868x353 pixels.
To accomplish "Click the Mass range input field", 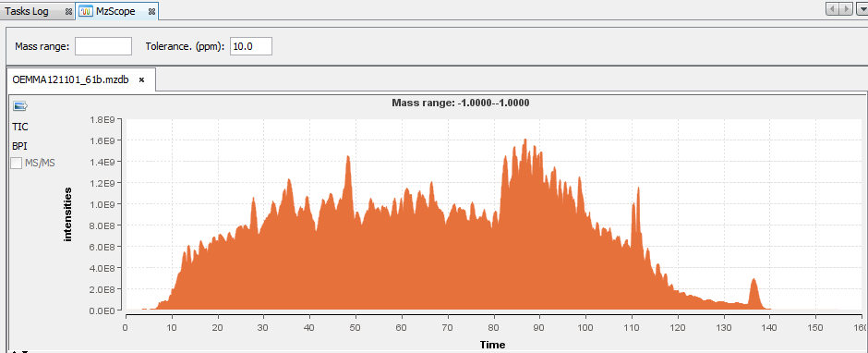I will tap(103, 46).
